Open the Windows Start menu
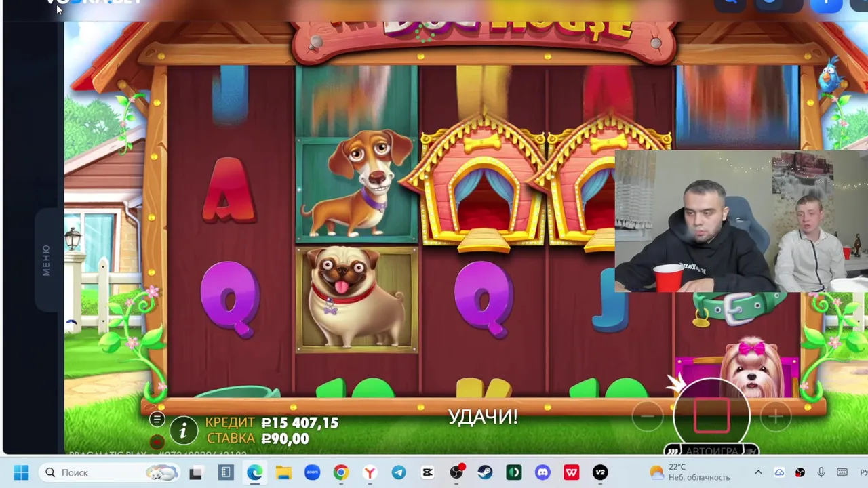Screen dimensions: 868x488 [x=21, y=472]
